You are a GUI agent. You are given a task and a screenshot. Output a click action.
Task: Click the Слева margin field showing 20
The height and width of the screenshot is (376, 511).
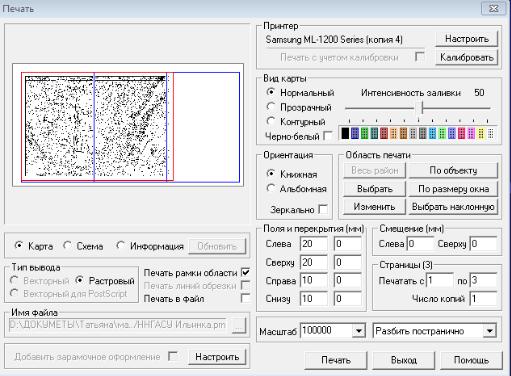tap(313, 244)
